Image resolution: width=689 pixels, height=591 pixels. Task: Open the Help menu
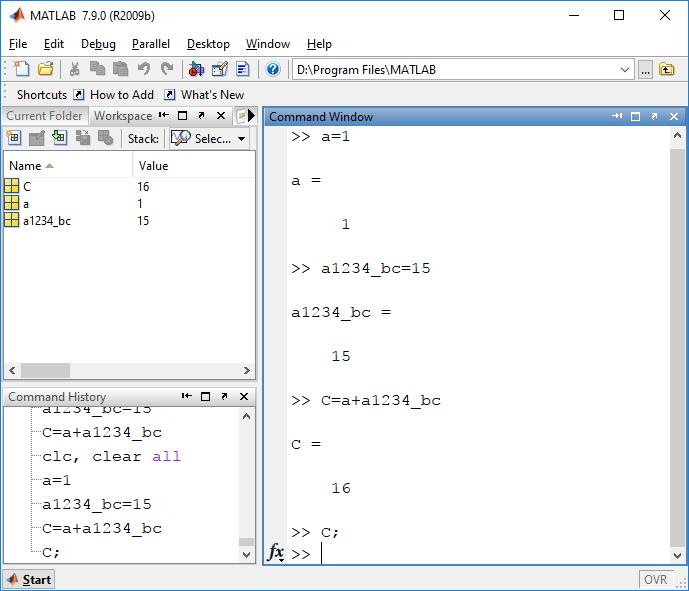coord(319,44)
